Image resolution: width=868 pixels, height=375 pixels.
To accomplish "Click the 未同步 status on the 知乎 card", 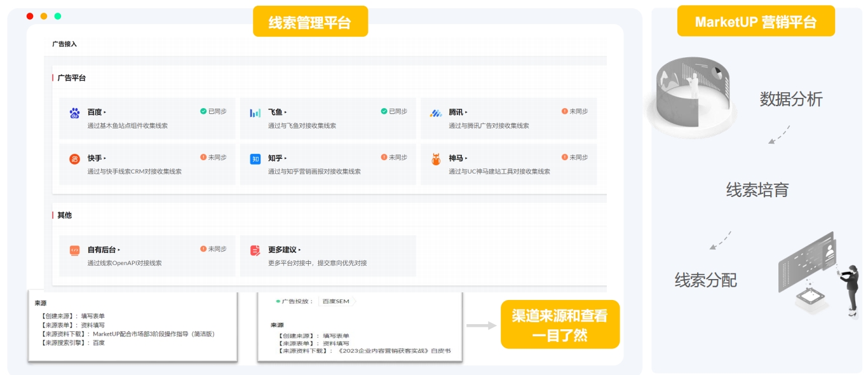I will [394, 157].
